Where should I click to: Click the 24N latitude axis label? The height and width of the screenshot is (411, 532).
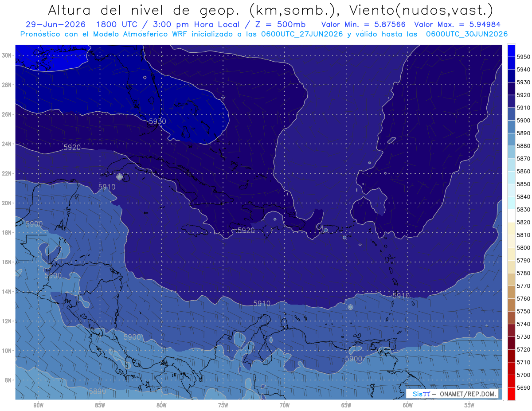(x=6, y=144)
